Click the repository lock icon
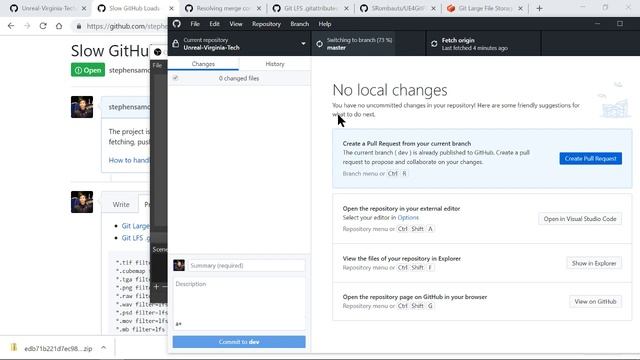This screenshot has width=640, height=360. tap(176, 44)
